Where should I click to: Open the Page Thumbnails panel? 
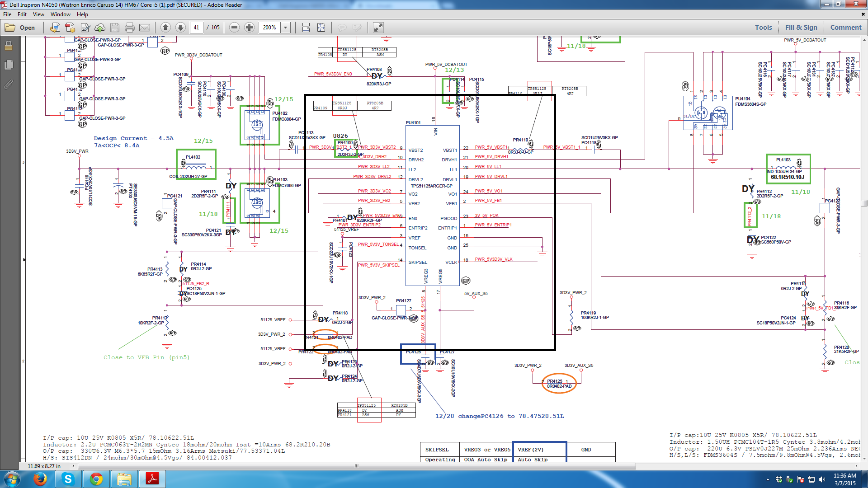8,65
